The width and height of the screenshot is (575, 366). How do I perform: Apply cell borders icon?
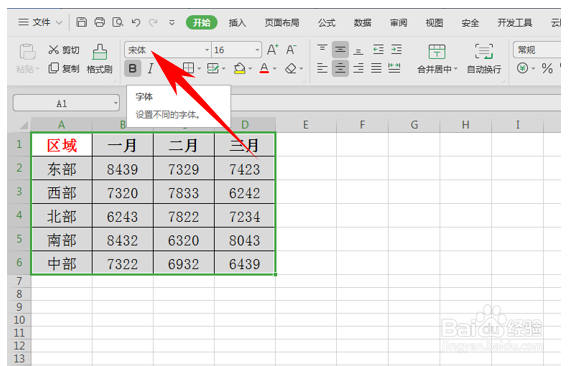(188, 68)
